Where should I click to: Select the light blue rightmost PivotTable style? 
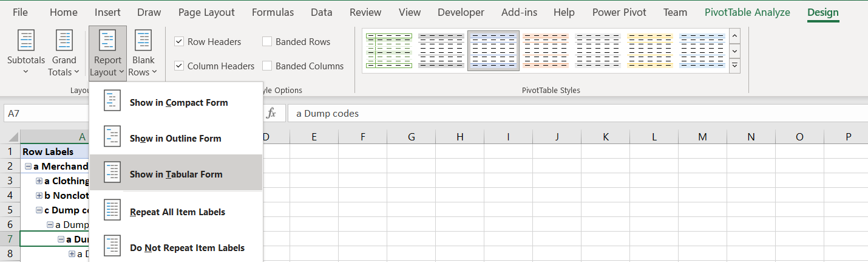point(702,50)
